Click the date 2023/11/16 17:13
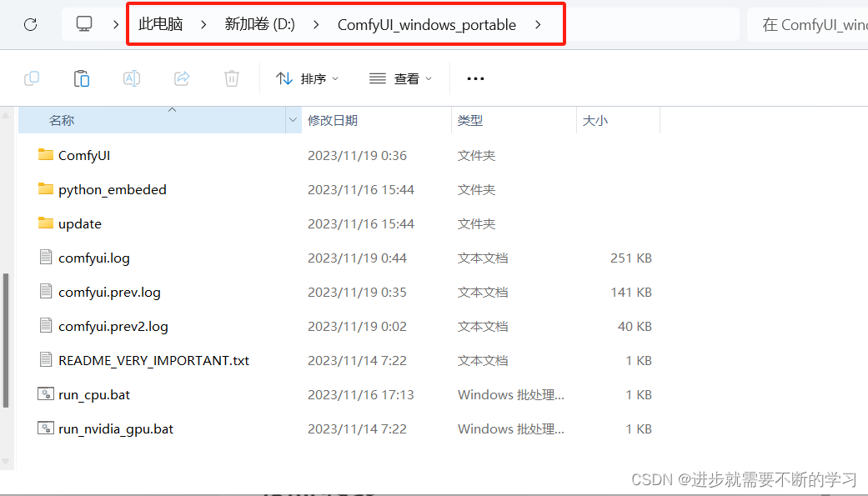868x496 pixels. coord(361,394)
